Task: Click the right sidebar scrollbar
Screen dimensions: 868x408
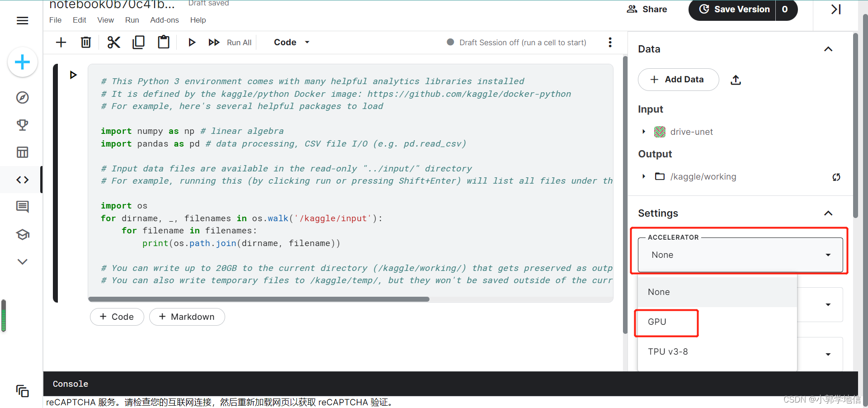Action: 855,125
